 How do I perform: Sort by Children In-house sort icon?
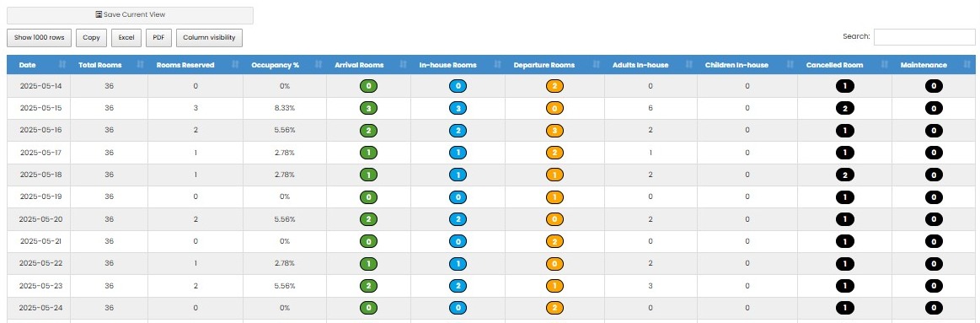(x=790, y=64)
